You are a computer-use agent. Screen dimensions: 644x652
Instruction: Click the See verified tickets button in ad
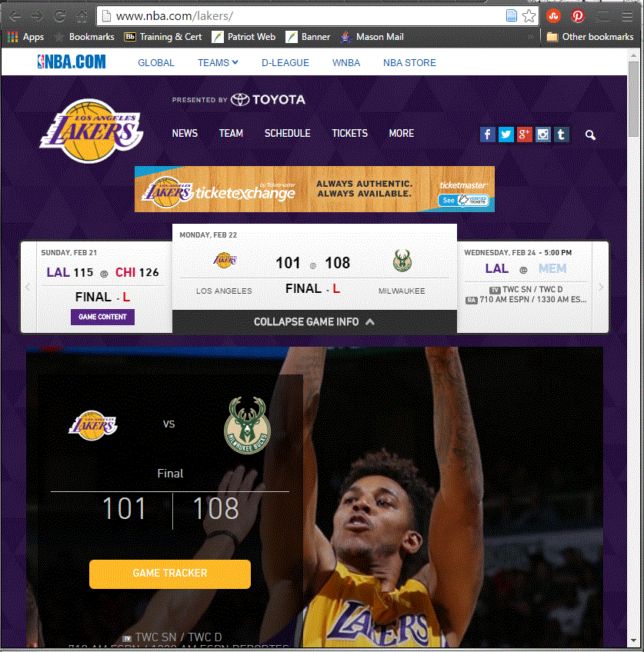pyautogui.click(x=463, y=201)
